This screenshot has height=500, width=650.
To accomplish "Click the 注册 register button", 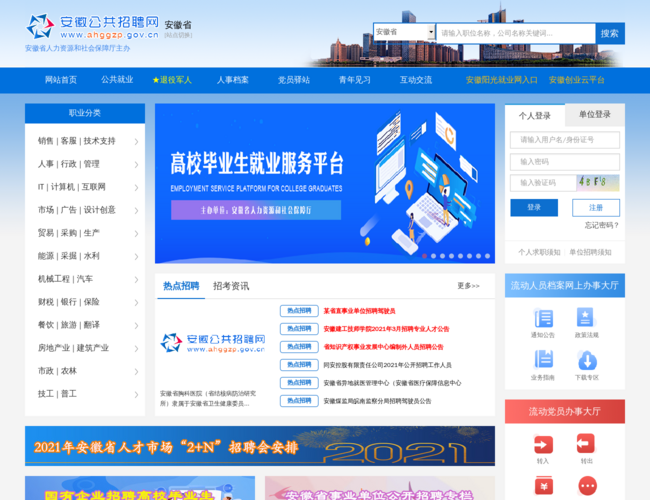I will [x=596, y=207].
